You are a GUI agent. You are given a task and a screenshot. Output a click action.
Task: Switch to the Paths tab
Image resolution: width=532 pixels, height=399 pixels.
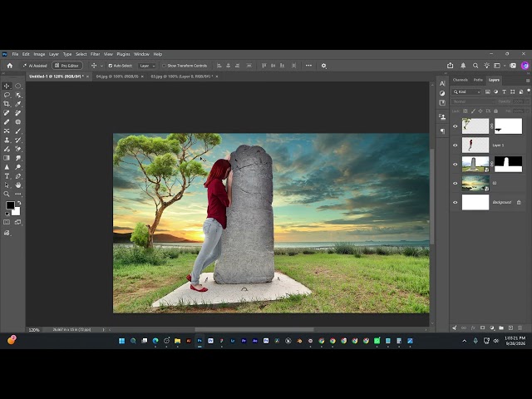(478, 80)
